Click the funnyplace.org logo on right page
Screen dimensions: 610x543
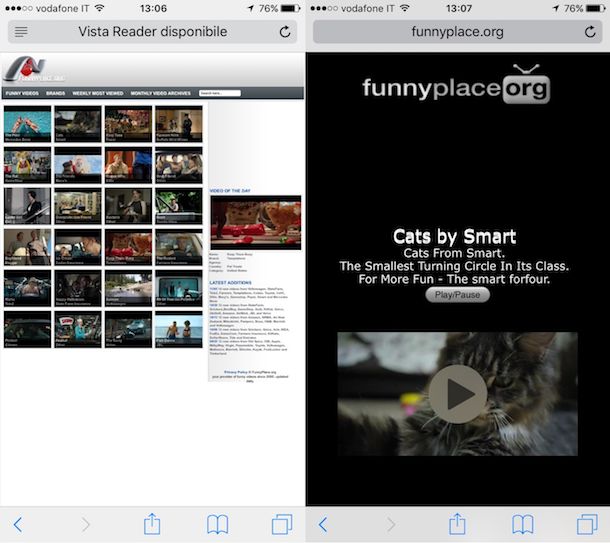[x=456, y=85]
